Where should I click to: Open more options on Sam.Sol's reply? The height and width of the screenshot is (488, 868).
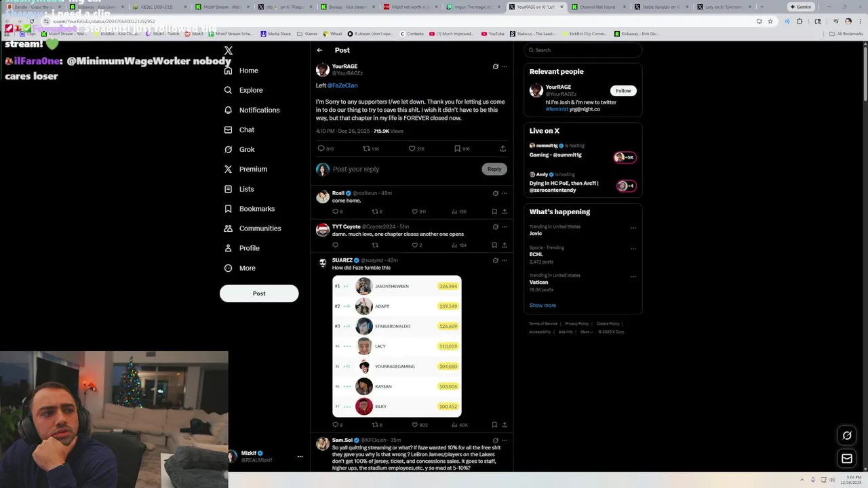coord(505,441)
